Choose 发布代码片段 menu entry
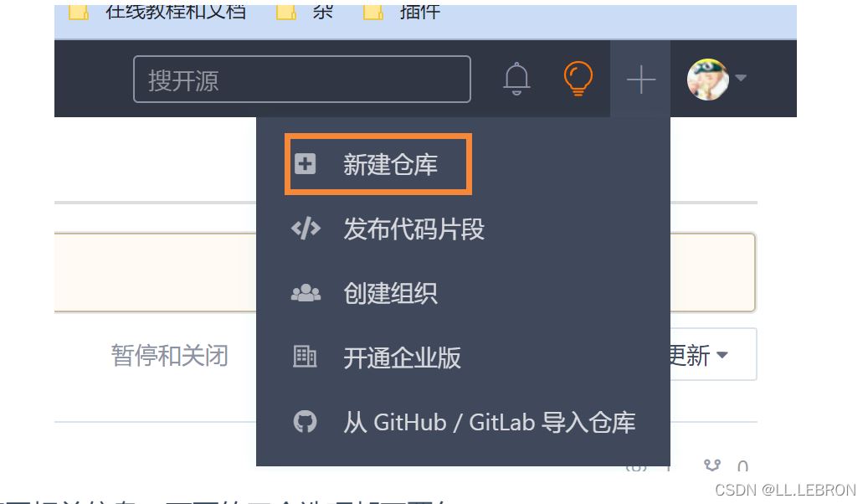 click(x=413, y=229)
